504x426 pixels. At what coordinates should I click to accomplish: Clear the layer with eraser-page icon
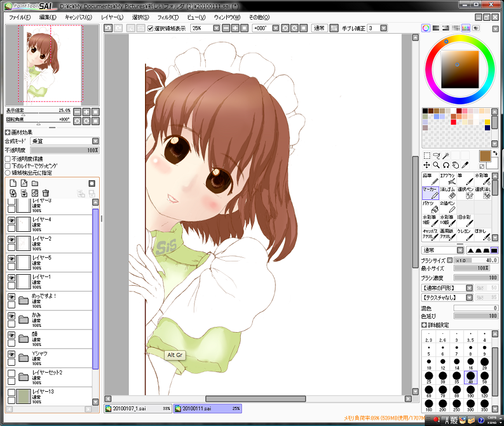click(x=35, y=193)
